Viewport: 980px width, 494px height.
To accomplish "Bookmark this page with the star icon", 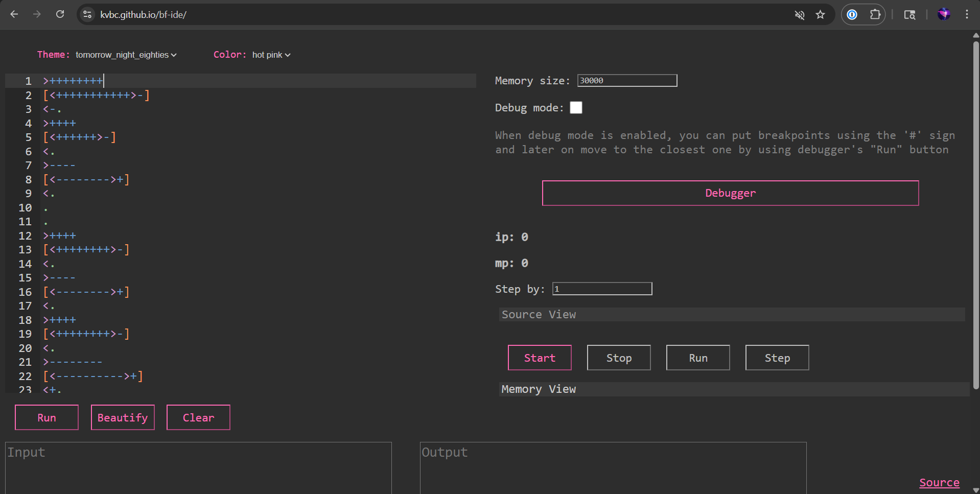I will click(820, 15).
